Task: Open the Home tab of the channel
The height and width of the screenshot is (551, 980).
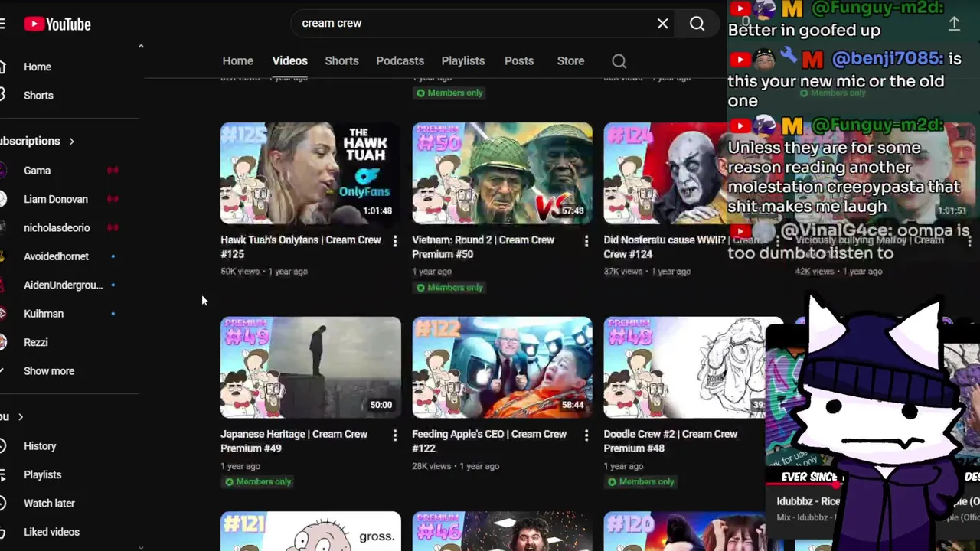Action: 237,60
